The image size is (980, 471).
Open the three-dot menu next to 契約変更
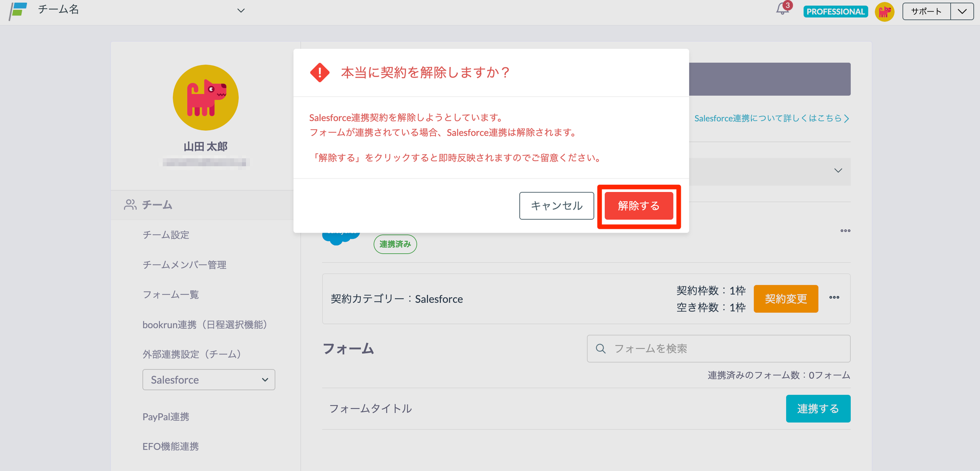835,297
